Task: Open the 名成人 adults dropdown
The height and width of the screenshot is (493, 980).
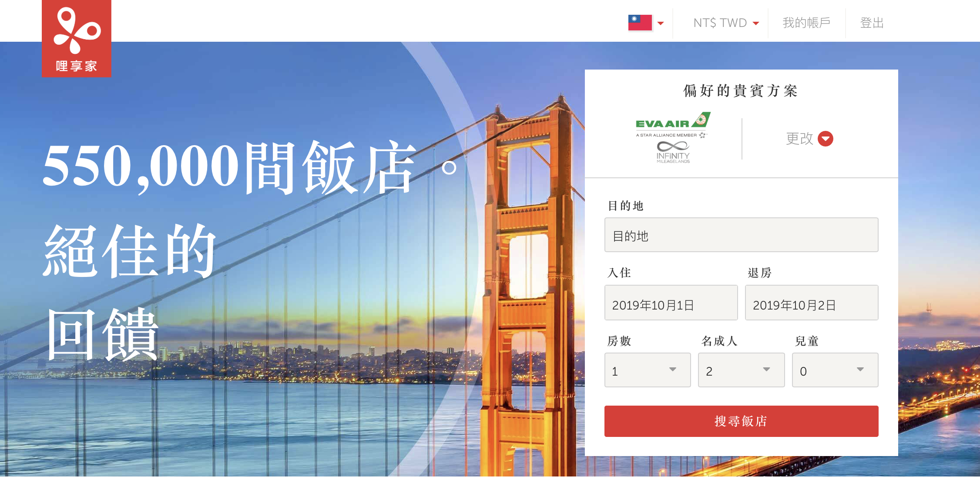Action: 741,370
